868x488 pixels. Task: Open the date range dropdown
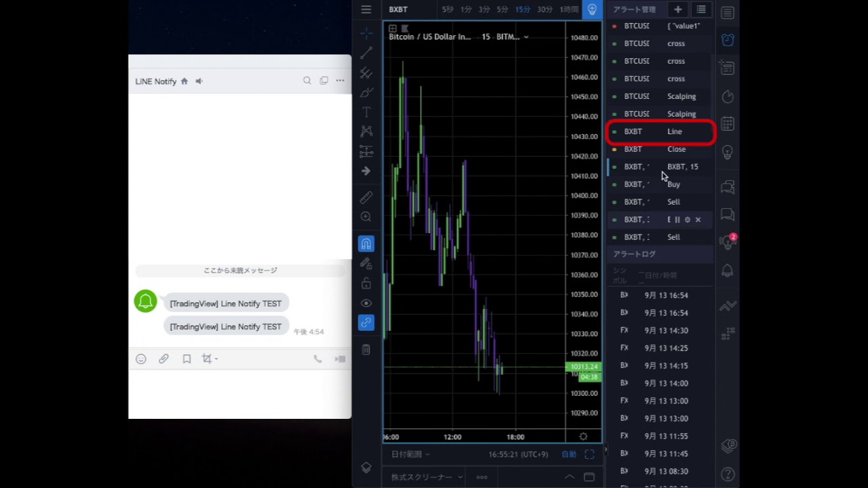410,454
